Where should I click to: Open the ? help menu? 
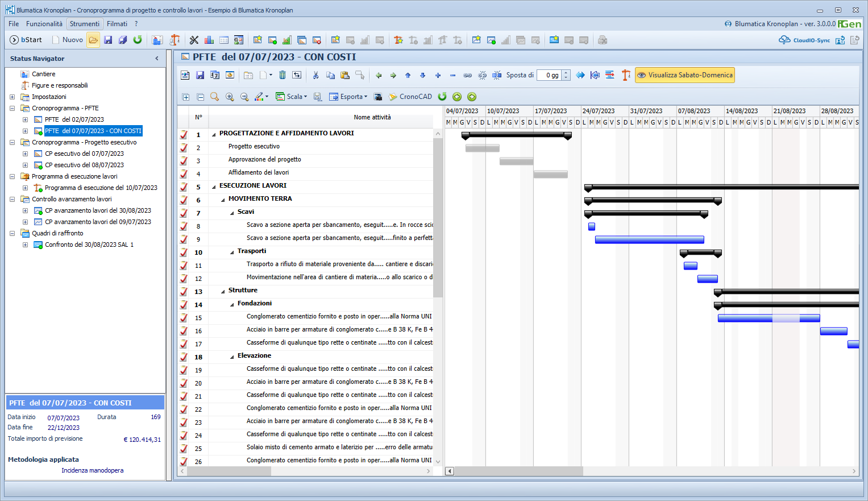[x=136, y=24]
